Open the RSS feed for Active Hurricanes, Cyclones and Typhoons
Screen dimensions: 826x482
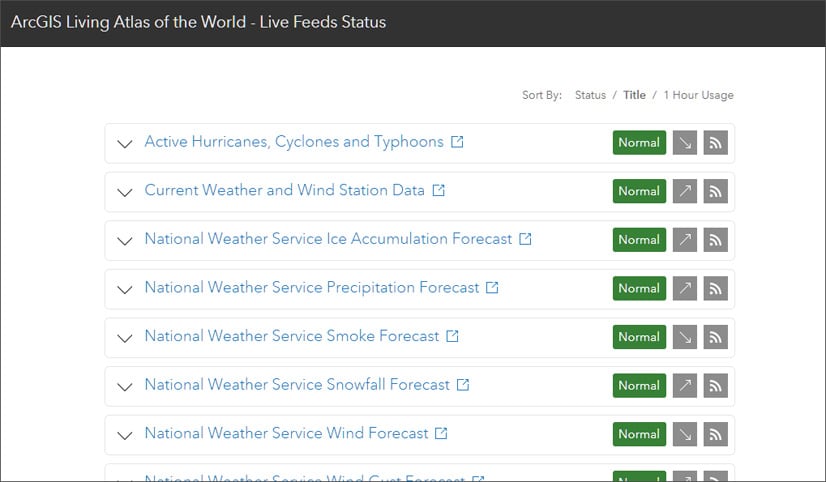(715, 143)
